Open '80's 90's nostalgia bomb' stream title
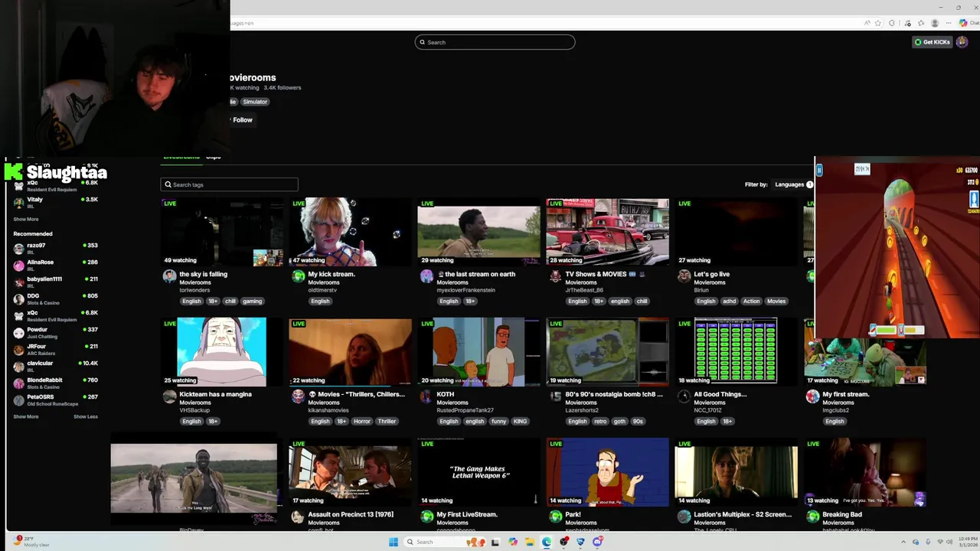Screen dimensions: 980x551 click(x=614, y=394)
